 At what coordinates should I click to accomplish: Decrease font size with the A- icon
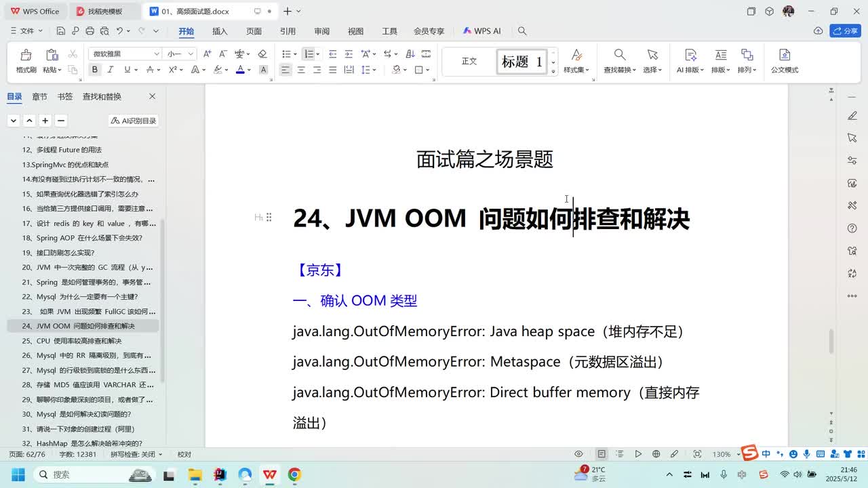(222, 54)
